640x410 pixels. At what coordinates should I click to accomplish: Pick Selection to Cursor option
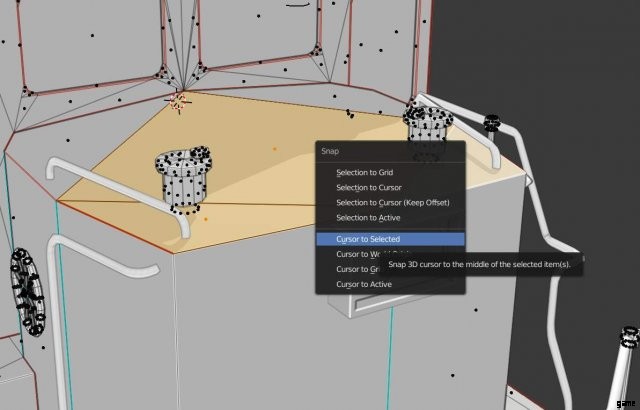(368, 188)
